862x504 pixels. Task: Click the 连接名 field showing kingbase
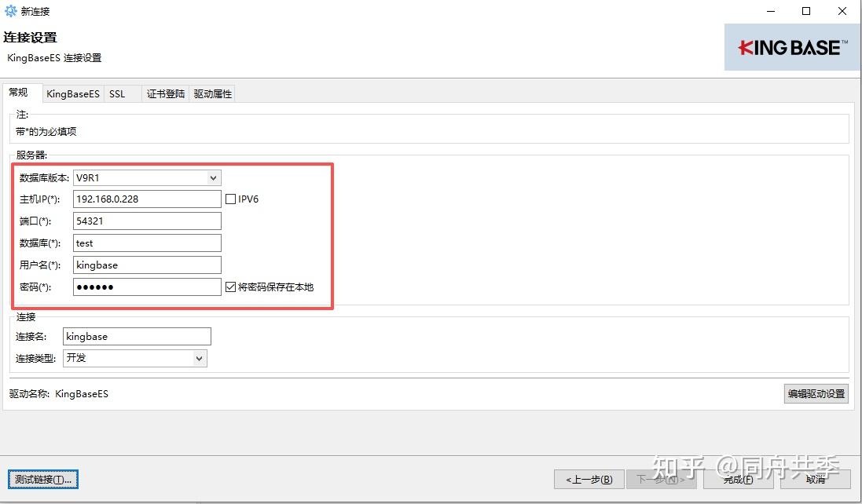(x=137, y=336)
